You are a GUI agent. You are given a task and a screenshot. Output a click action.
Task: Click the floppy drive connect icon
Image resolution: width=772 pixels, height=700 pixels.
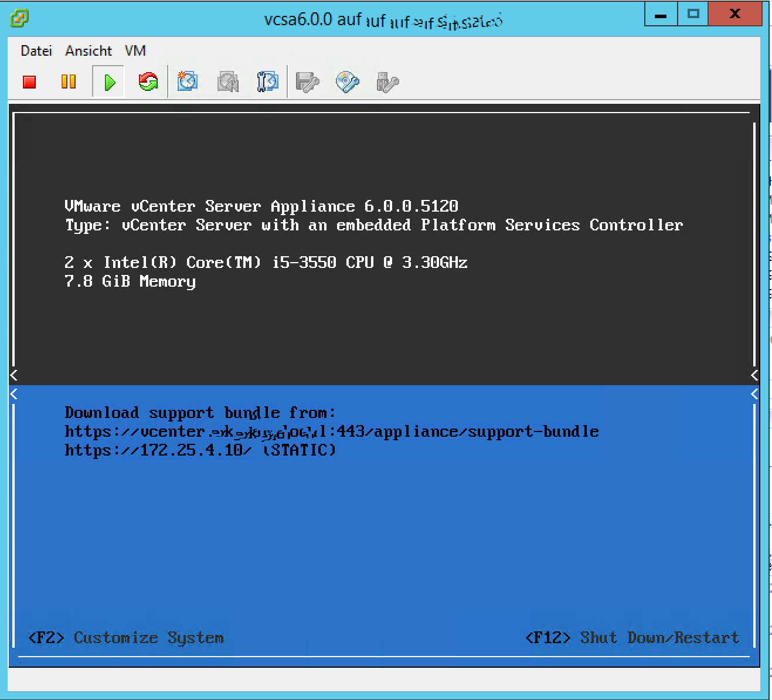[x=307, y=82]
